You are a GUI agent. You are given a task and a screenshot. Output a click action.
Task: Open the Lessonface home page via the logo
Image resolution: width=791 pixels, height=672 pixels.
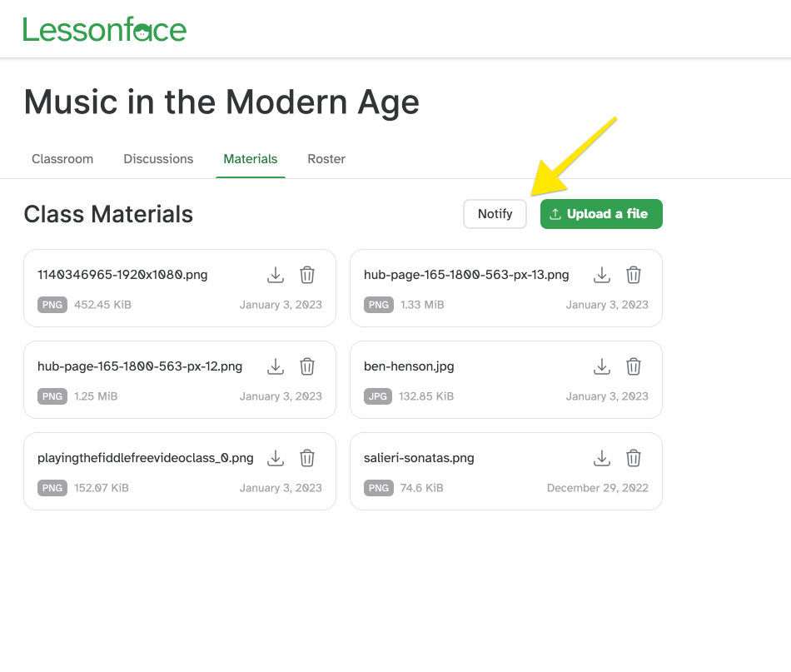click(104, 28)
